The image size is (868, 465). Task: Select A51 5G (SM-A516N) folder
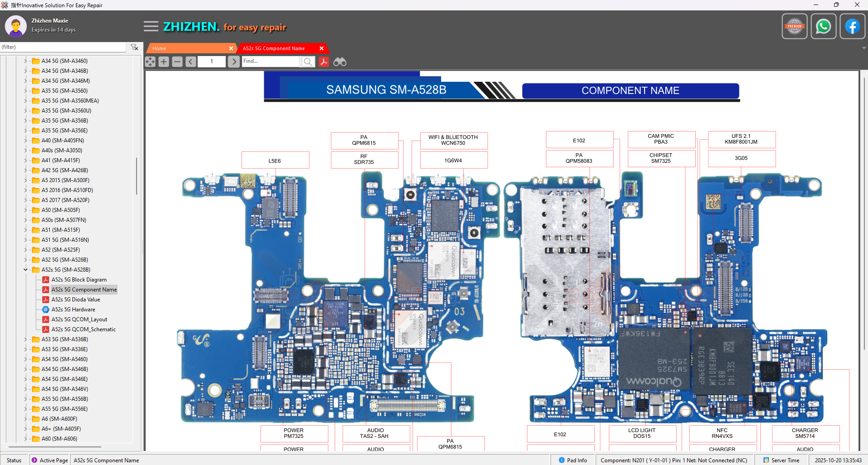click(65, 240)
